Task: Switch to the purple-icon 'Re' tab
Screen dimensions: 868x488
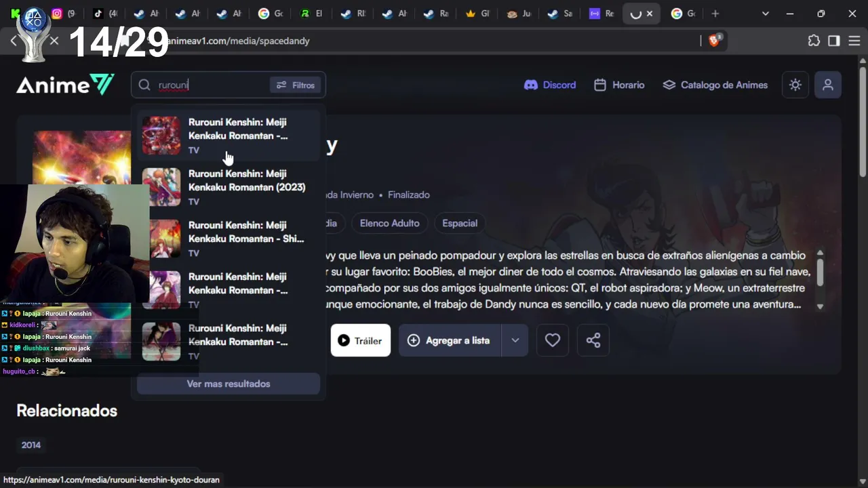Action: click(x=602, y=14)
